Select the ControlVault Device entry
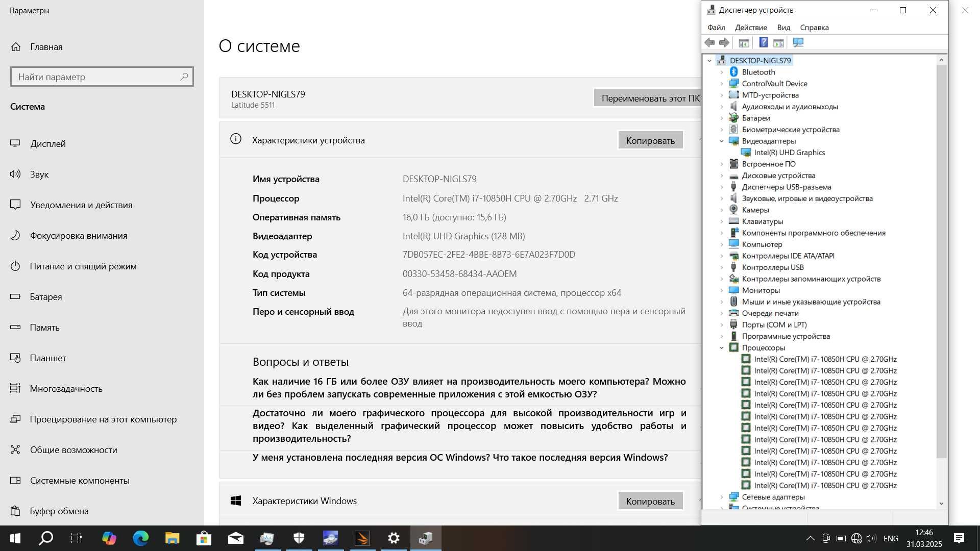The image size is (980, 551). (x=774, y=84)
